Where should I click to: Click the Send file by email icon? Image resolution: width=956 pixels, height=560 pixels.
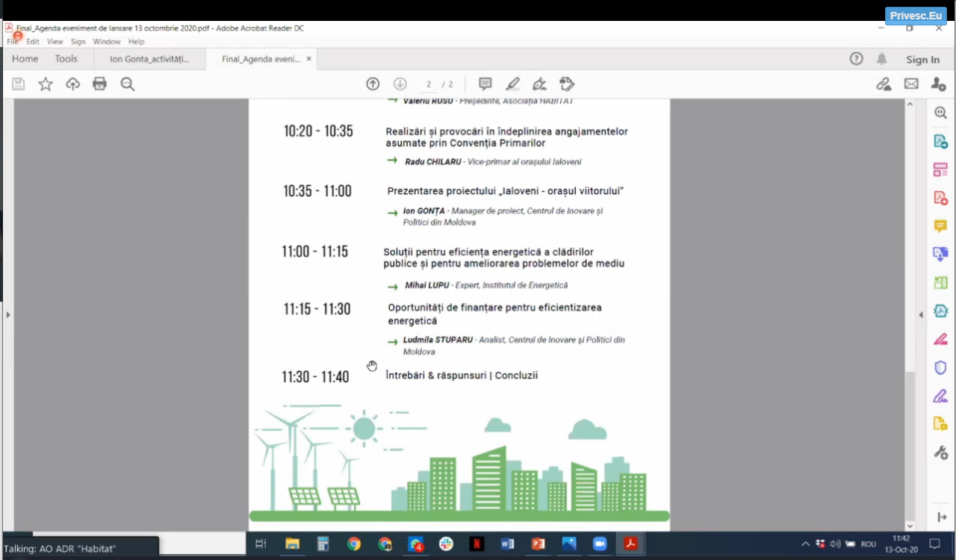coord(911,84)
